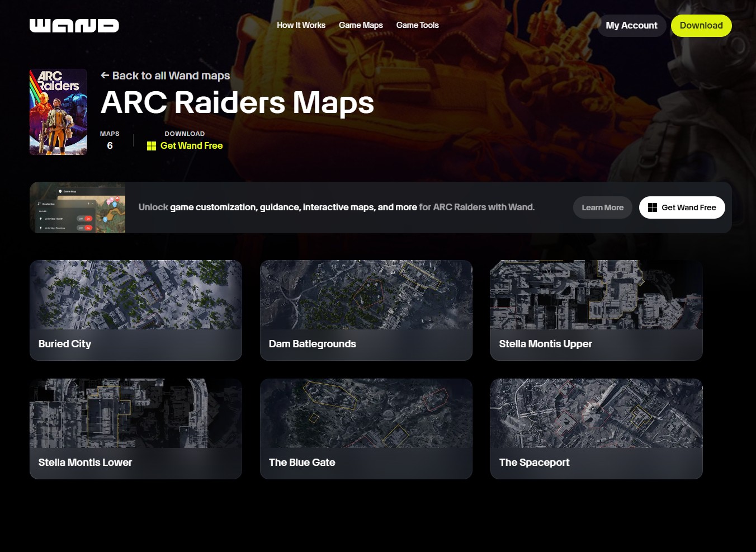
Task: Click the Learn More button
Action: [602, 207]
